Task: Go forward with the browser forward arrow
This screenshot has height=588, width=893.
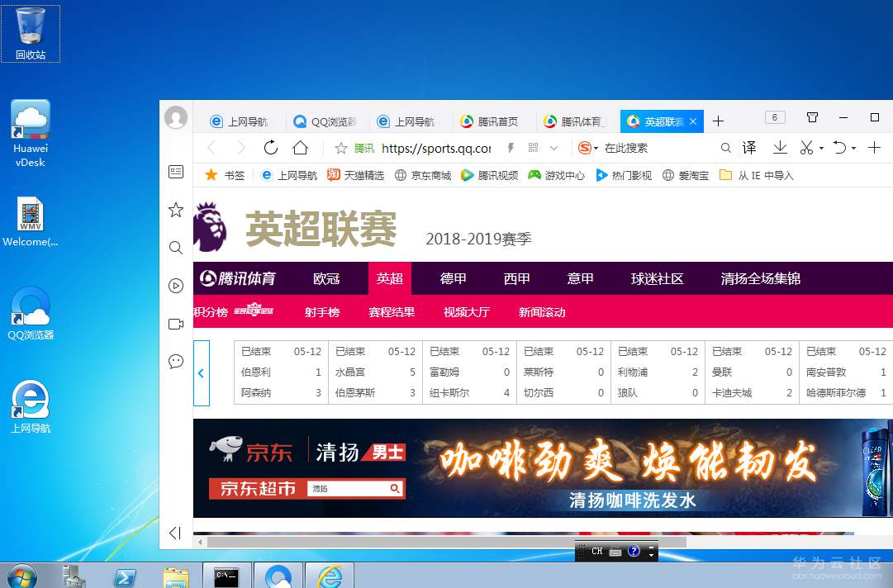Action: [241, 148]
